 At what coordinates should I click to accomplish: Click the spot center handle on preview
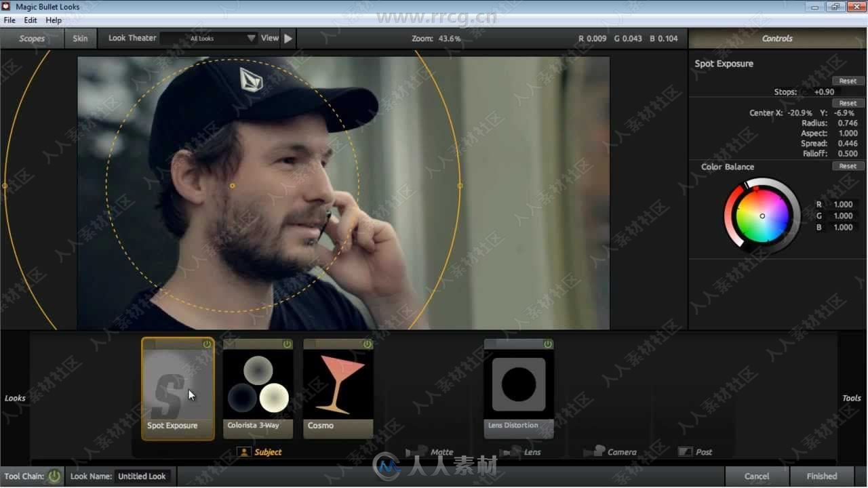(233, 186)
